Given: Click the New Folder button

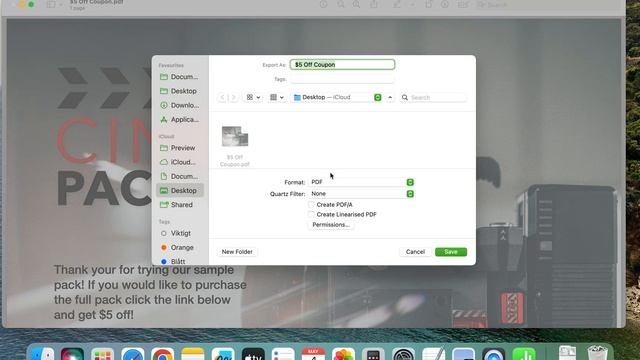Looking at the screenshot, I should pyautogui.click(x=237, y=252).
